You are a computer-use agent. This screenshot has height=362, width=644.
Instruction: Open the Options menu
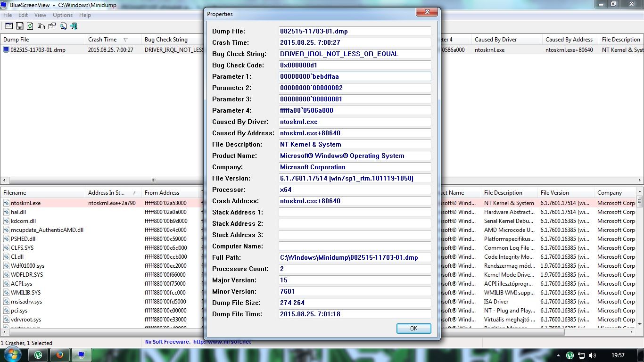(63, 15)
